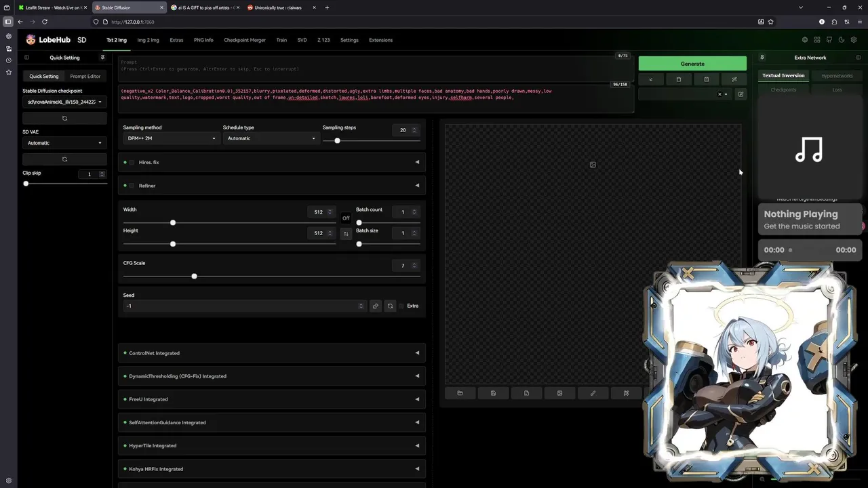Expand the Refiner section arrow
The width and height of the screenshot is (868, 488).
[x=417, y=185]
